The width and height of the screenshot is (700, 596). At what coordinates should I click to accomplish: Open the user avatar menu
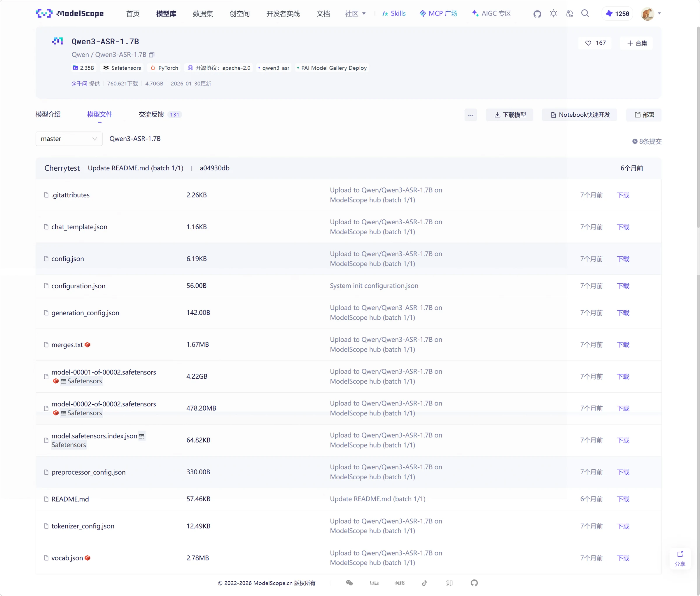pos(647,13)
